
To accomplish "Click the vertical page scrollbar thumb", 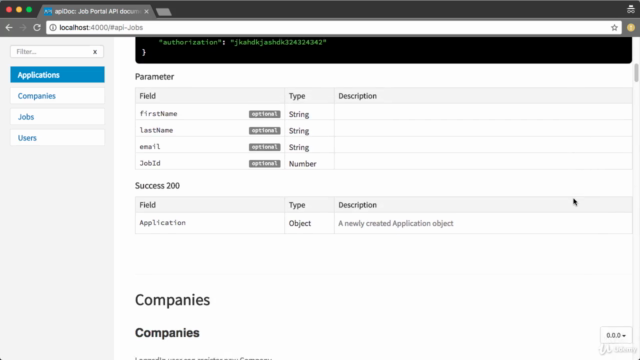I will point(636,73).
